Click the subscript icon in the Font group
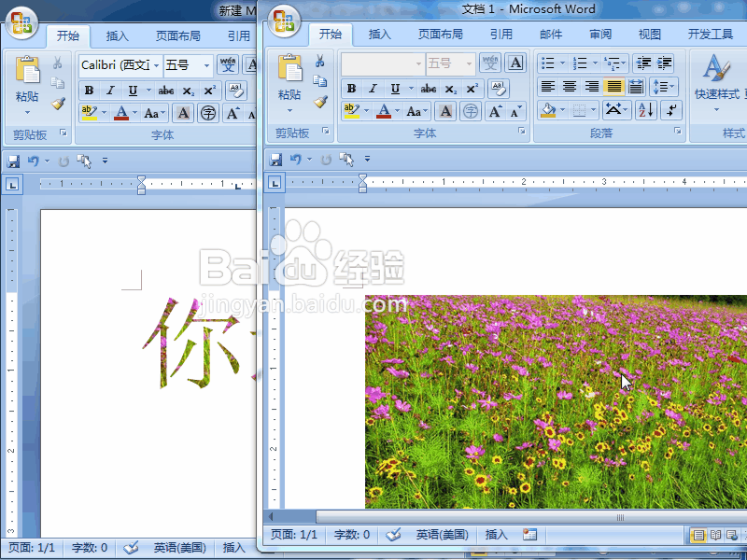 450,88
